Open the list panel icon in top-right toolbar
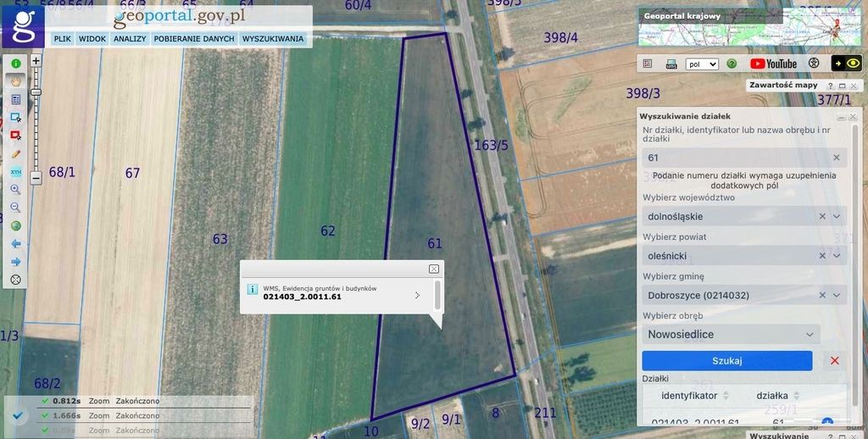The height and width of the screenshot is (439, 868). click(647, 64)
